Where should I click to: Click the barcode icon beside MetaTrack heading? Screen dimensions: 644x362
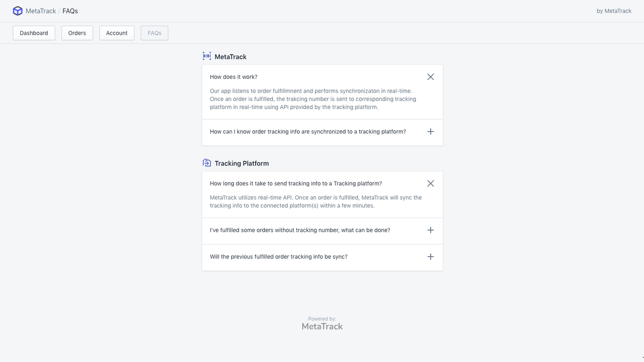[x=207, y=56]
